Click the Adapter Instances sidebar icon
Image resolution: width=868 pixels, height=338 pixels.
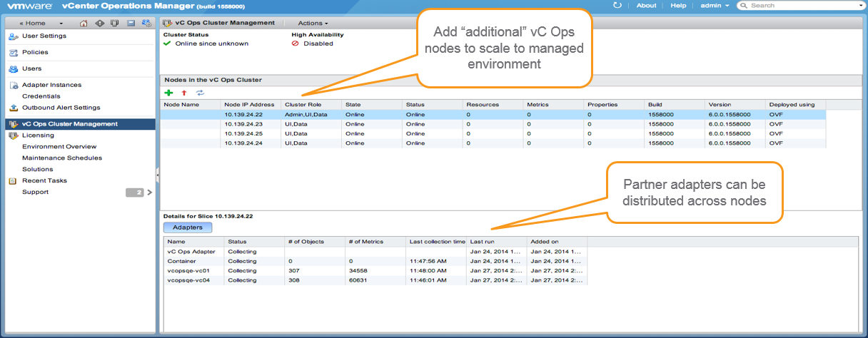[14, 85]
